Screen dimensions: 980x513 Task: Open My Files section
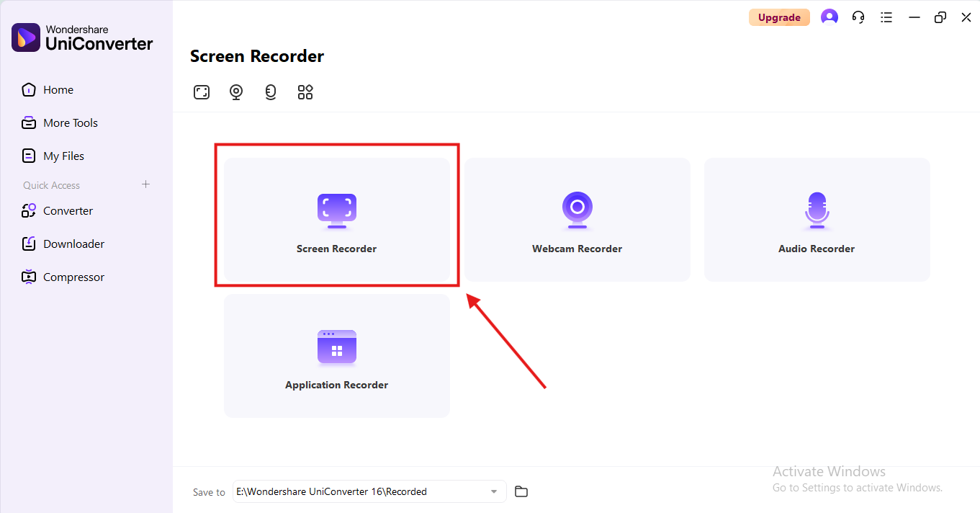pyautogui.click(x=53, y=156)
